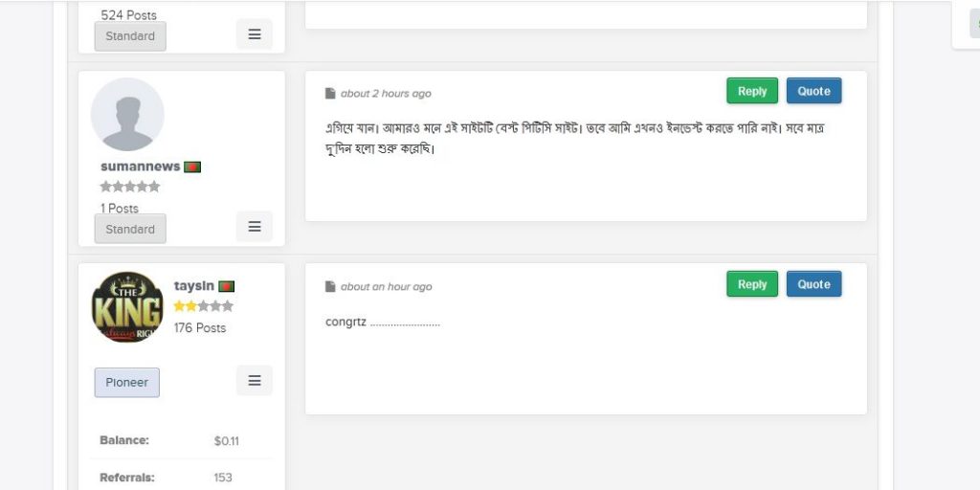This screenshot has height=490, width=980.
Task: Click taysin's Pioneer membership badge
Action: pos(127,383)
